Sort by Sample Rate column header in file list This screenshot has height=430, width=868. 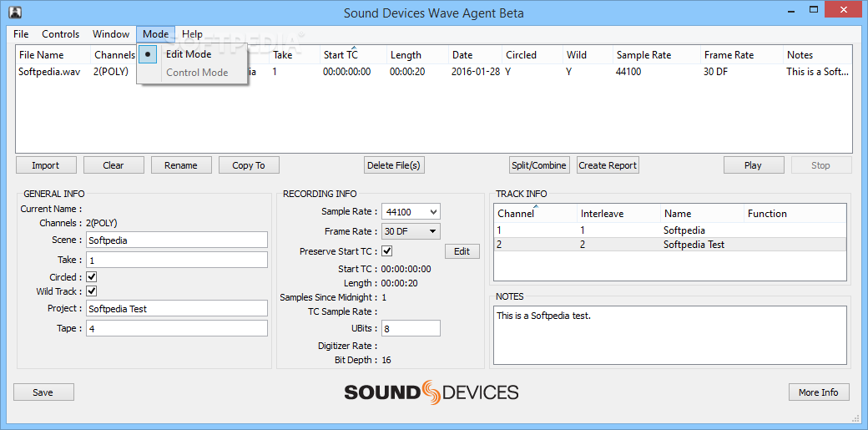click(x=657, y=55)
